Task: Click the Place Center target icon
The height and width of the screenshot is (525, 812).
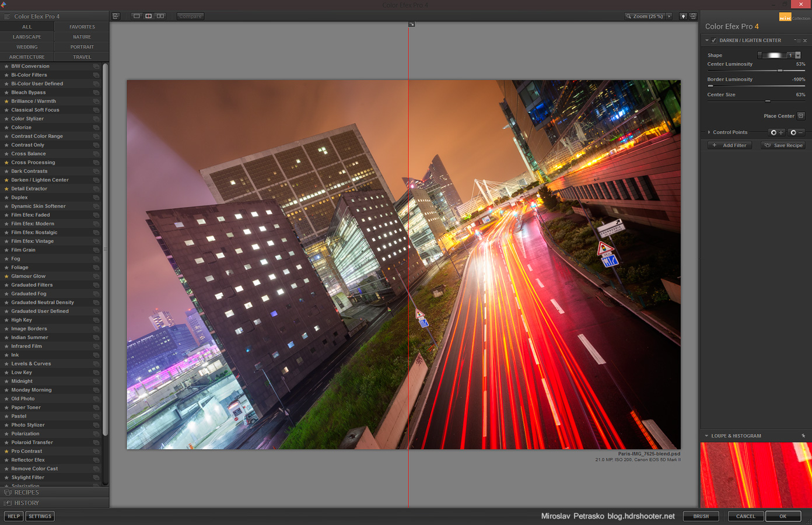Action: 801,116
